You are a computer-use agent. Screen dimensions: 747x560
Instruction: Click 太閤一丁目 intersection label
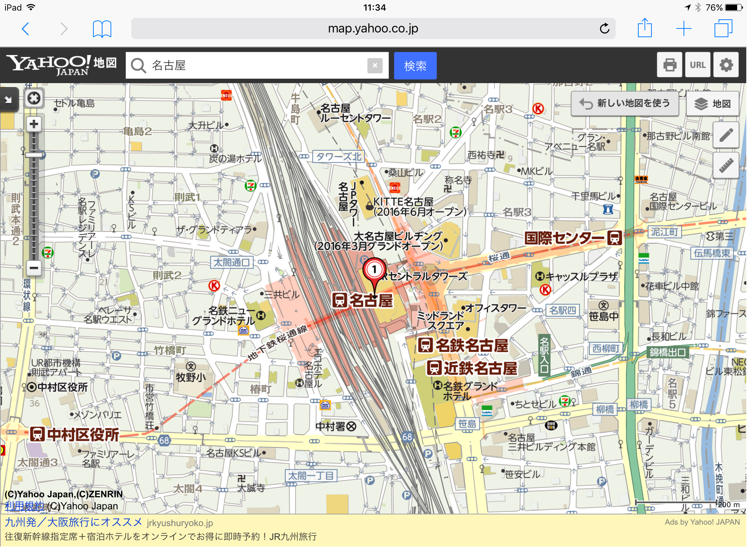pyautogui.click(x=311, y=476)
